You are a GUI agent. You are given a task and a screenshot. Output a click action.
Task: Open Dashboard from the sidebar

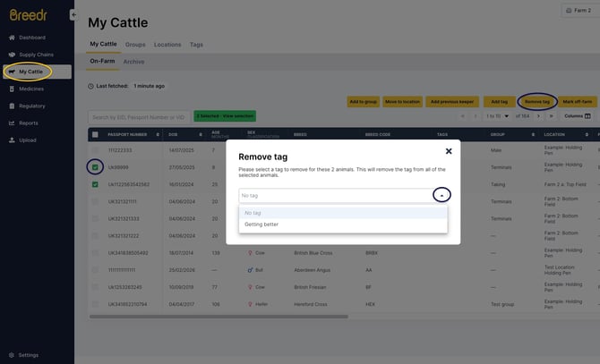(x=31, y=38)
